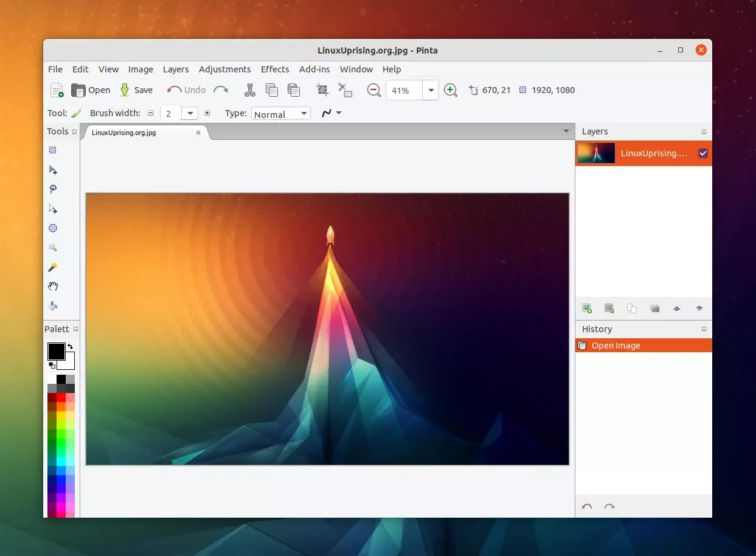Open the Effects menu

tap(275, 69)
